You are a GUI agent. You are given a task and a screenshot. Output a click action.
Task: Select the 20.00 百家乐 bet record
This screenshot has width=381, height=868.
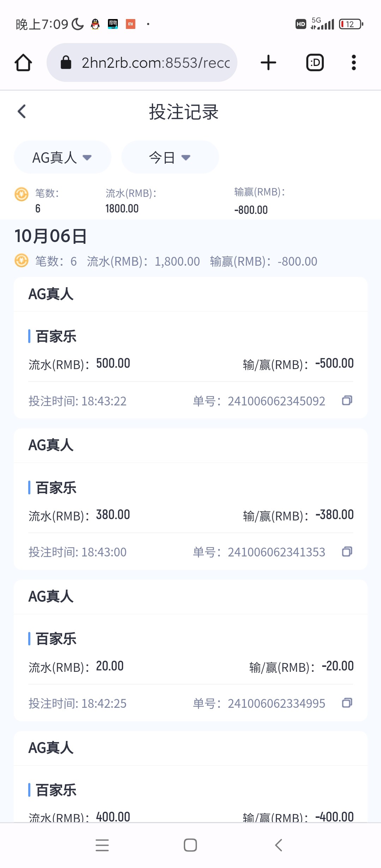pos(190,667)
